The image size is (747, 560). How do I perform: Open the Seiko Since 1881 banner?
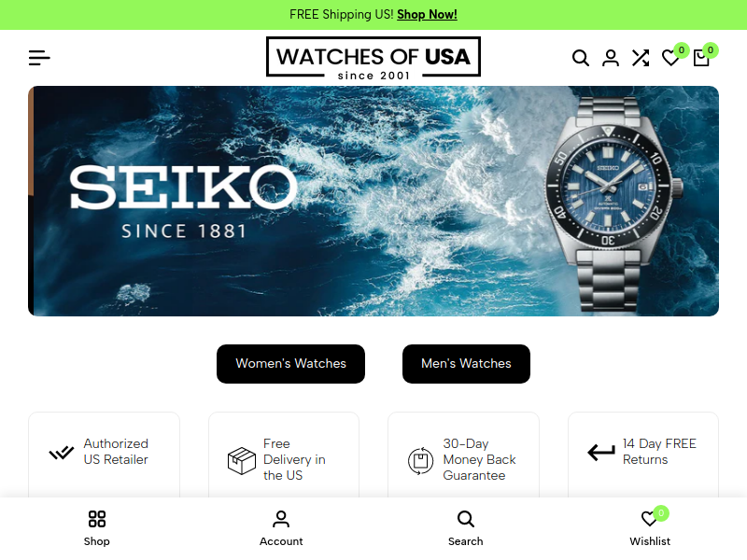[373, 201]
